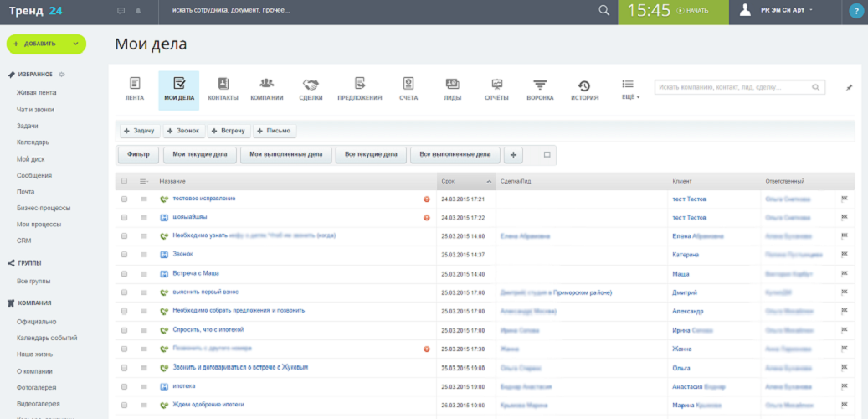This screenshot has height=419, width=868.
Task: Apply the Все выполненные дела filter
Action: 455,155
